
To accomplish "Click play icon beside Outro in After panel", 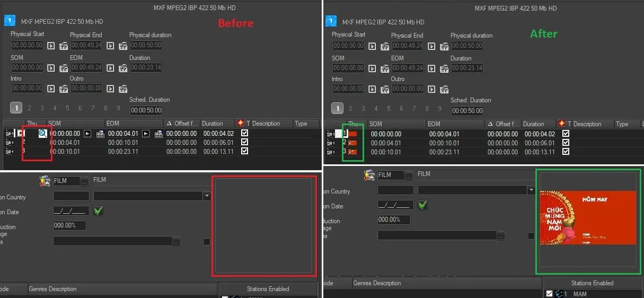I will [431, 89].
